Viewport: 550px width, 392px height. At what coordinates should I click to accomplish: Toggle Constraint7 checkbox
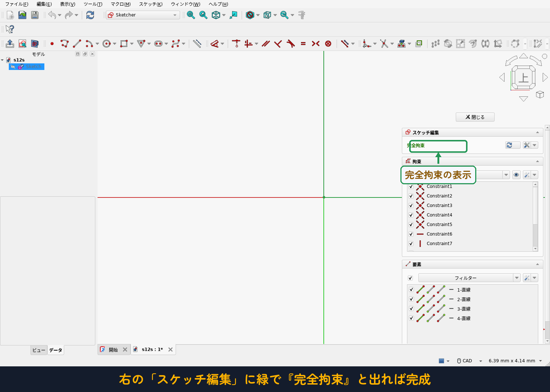[x=411, y=244]
